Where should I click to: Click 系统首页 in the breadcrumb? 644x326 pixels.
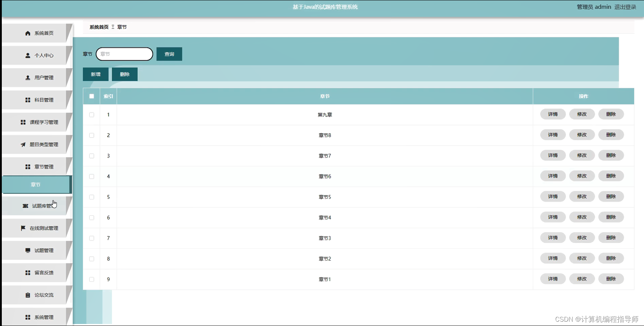[x=99, y=27]
